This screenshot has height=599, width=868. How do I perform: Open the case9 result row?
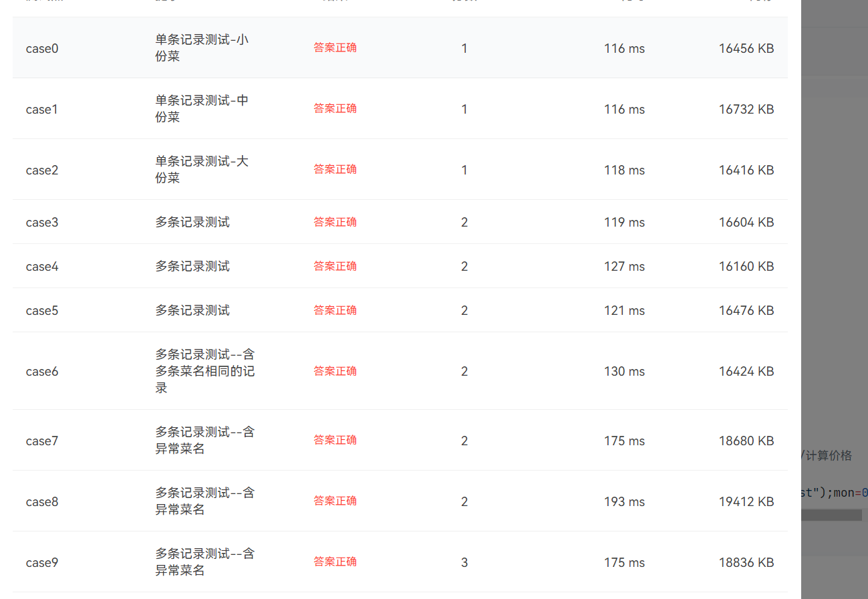[42, 562]
